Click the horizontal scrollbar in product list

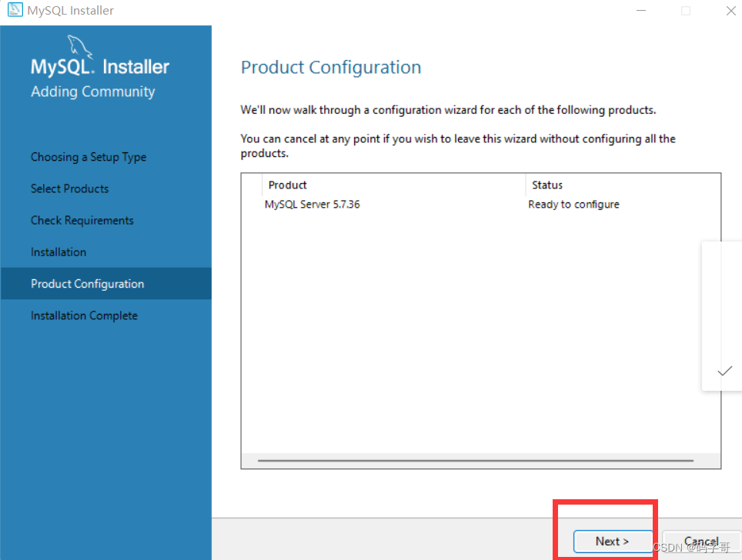point(476,460)
